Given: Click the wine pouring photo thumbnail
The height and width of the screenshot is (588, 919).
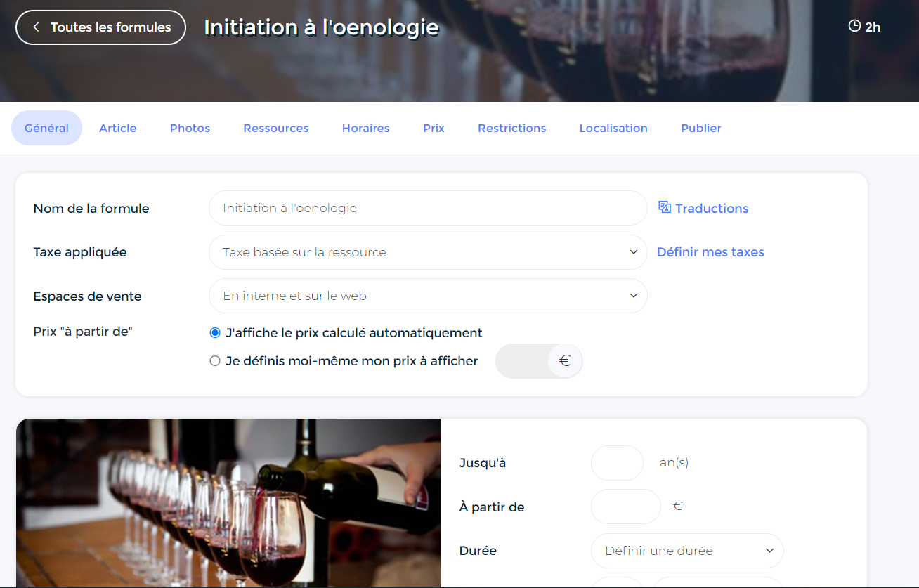Looking at the screenshot, I should click(228, 503).
